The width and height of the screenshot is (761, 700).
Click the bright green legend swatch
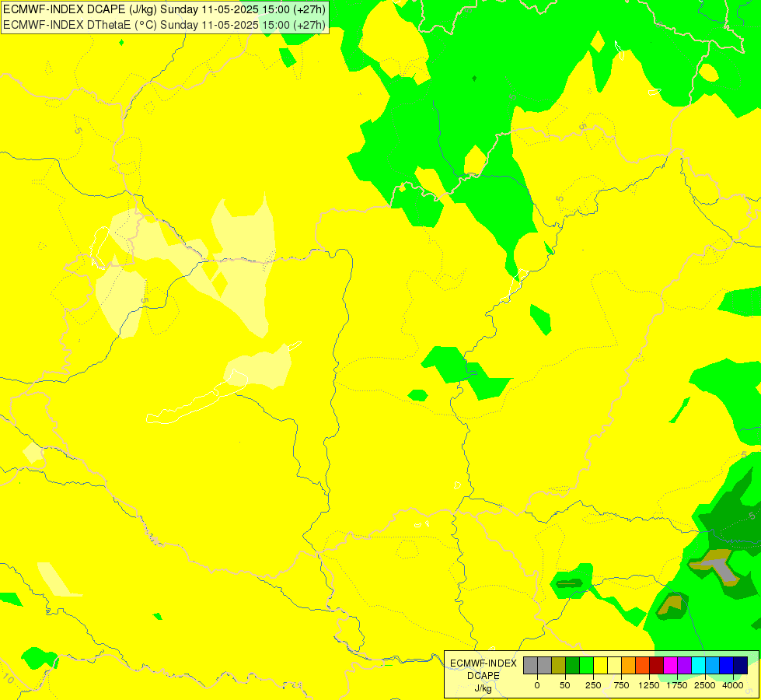point(586,666)
